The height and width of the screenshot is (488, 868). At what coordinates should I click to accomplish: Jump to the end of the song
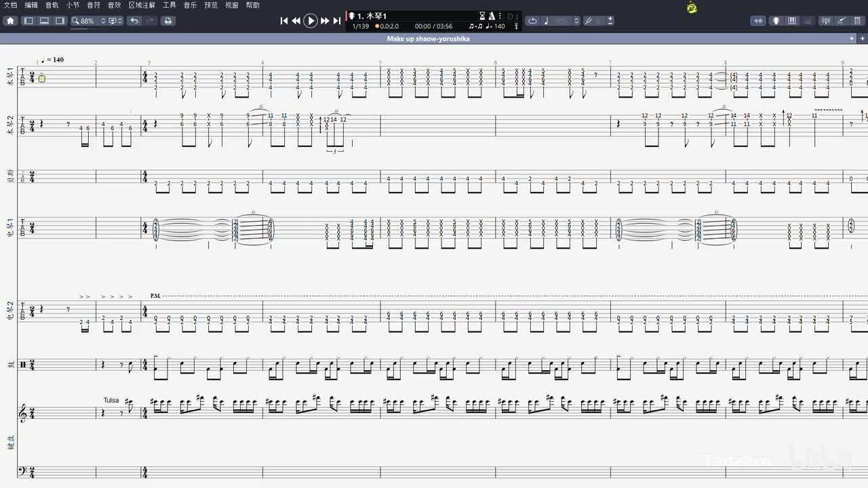coord(337,21)
